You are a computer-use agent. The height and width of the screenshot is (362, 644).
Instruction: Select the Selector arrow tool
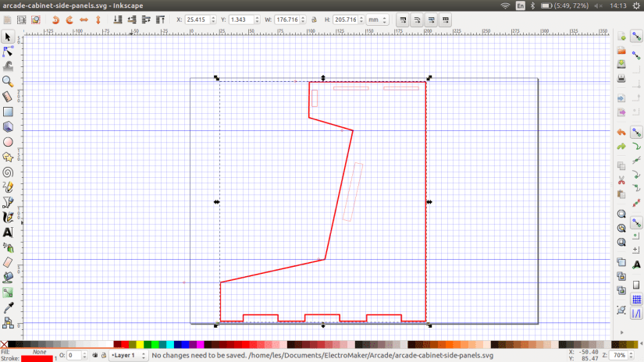point(8,37)
